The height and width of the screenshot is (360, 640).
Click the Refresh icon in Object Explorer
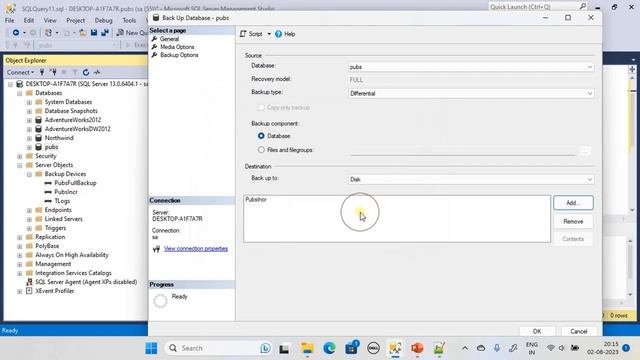click(86, 72)
